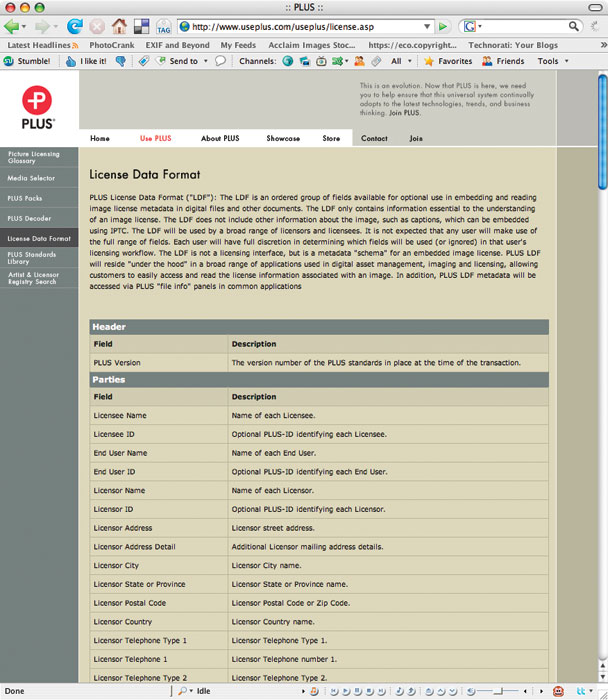Click the TAG icon in the toolbar
The image size is (608, 700).
pos(163,27)
